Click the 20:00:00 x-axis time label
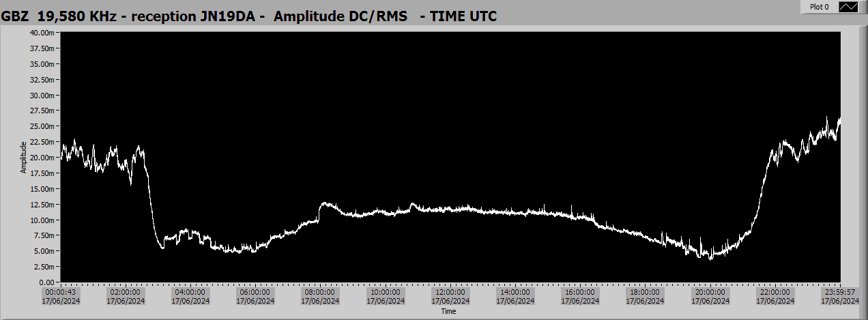 [x=709, y=292]
